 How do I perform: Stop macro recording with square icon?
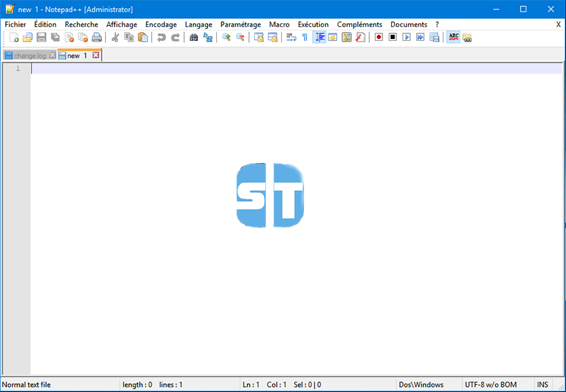pyautogui.click(x=392, y=37)
